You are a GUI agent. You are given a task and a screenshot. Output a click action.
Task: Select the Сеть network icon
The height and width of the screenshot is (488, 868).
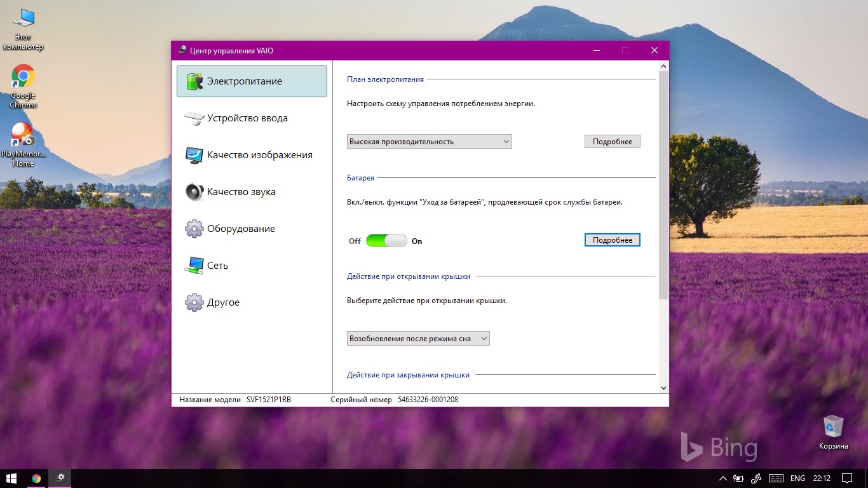click(194, 266)
